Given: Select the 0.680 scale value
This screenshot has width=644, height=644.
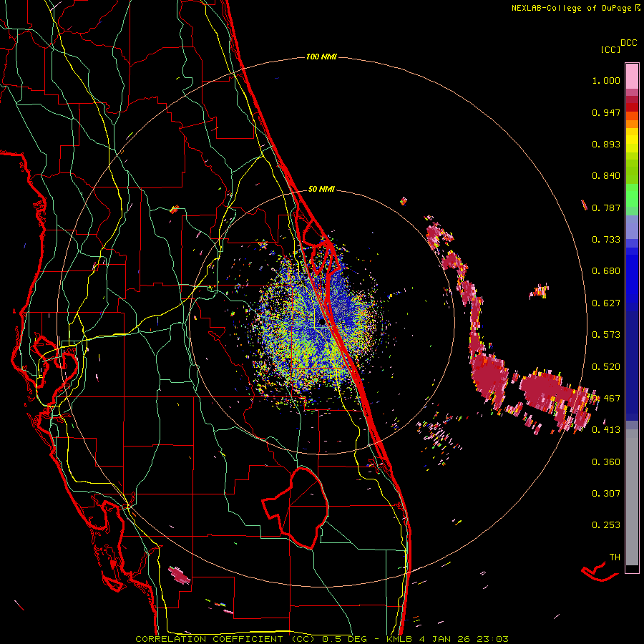Looking at the screenshot, I should coord(606,271).
